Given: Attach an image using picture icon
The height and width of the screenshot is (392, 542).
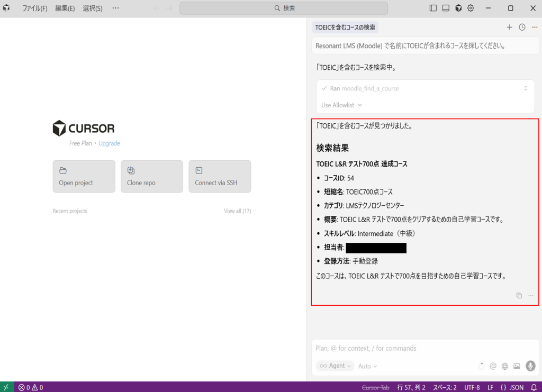Looking at the screenshot, I should point(517,366).
